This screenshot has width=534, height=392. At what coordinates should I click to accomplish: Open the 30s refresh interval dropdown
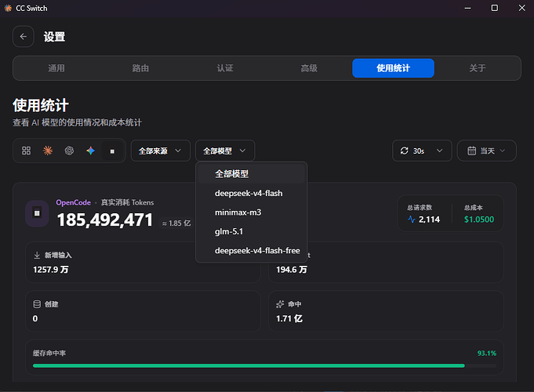[422, 151]
